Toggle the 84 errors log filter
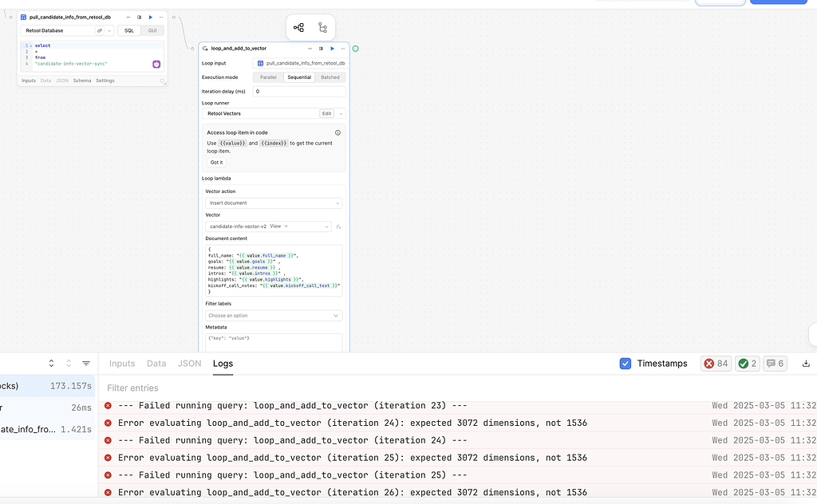Viewport: 817px width, 504px height. [x=715, y=364]
